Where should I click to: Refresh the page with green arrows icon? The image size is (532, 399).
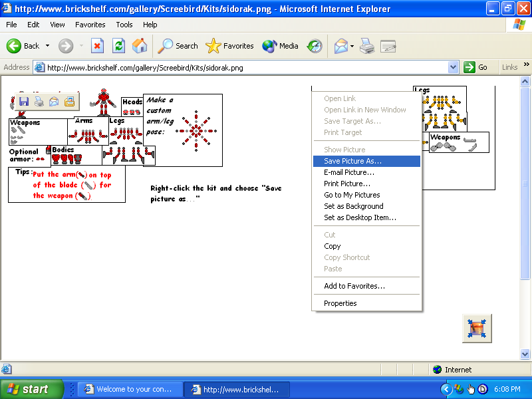[118, 46]
